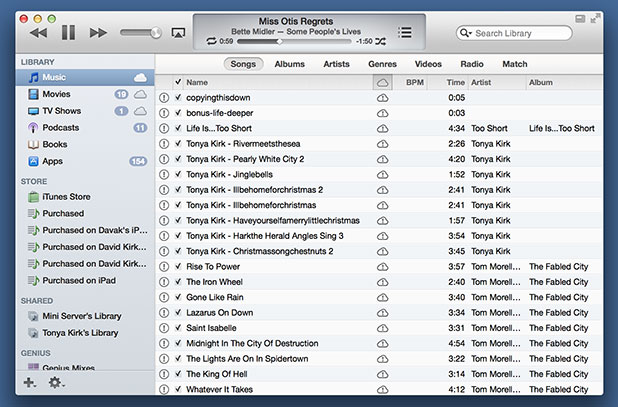Click the exclamation icon beside Saint Isabelle
The height and width of the screenshot is (407, 618).
click(164, 328)
